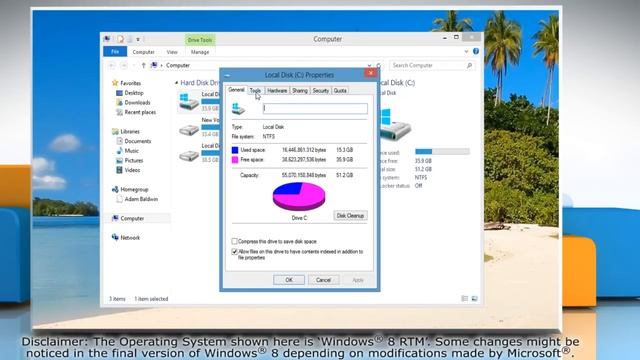Switch to large icons view in status bar
The image size is (640, 360).
coord(474,299)
